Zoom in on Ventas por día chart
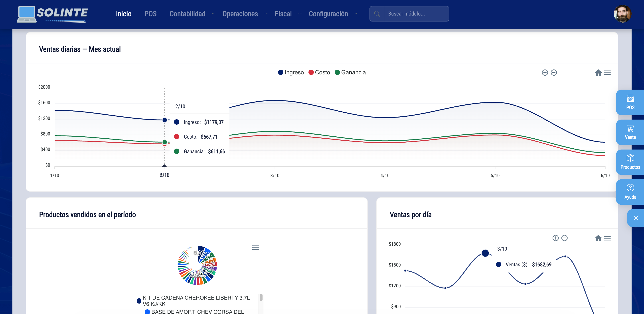Image resolution: width=644 pixels, height=314 pixels. point(555,238)
